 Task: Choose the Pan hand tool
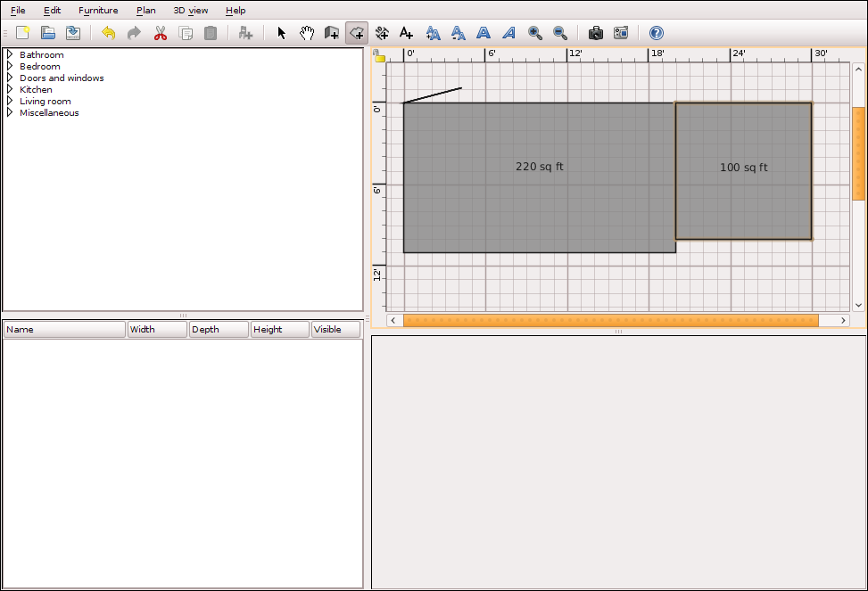click(307, 33)
